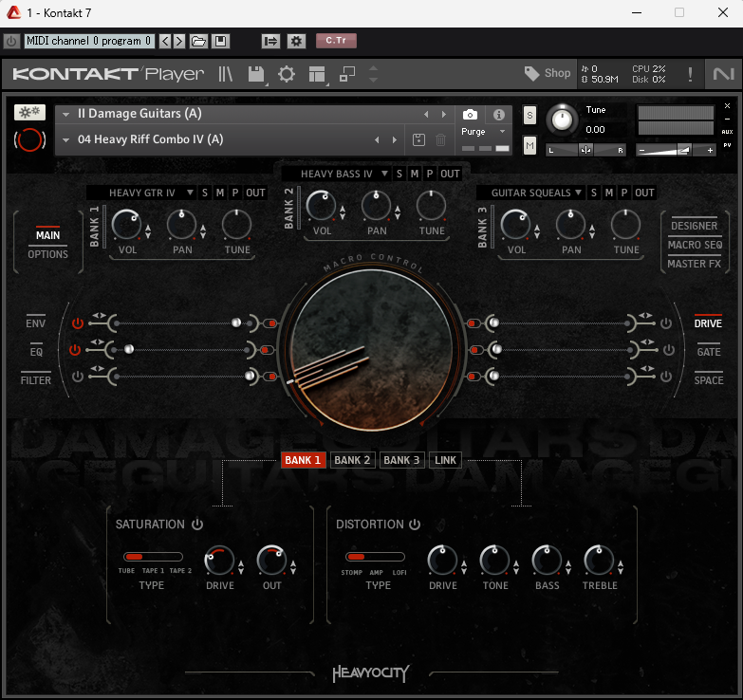Click the LINK button
The height and width of the screenshot is (700, 743).
pyautogui.click(x=445, y=460)
